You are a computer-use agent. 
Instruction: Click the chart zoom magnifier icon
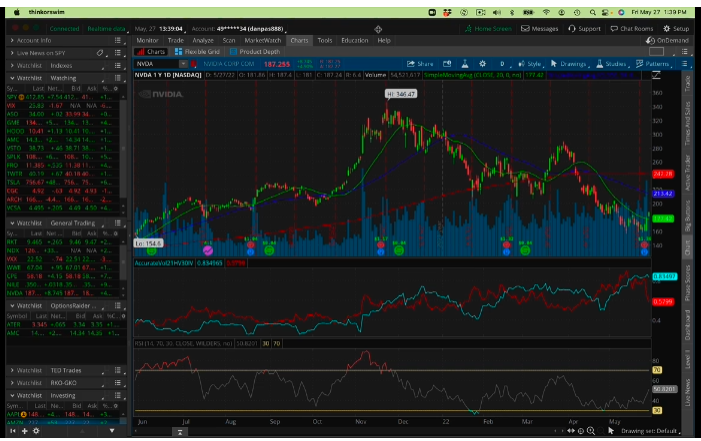point(591,431)
